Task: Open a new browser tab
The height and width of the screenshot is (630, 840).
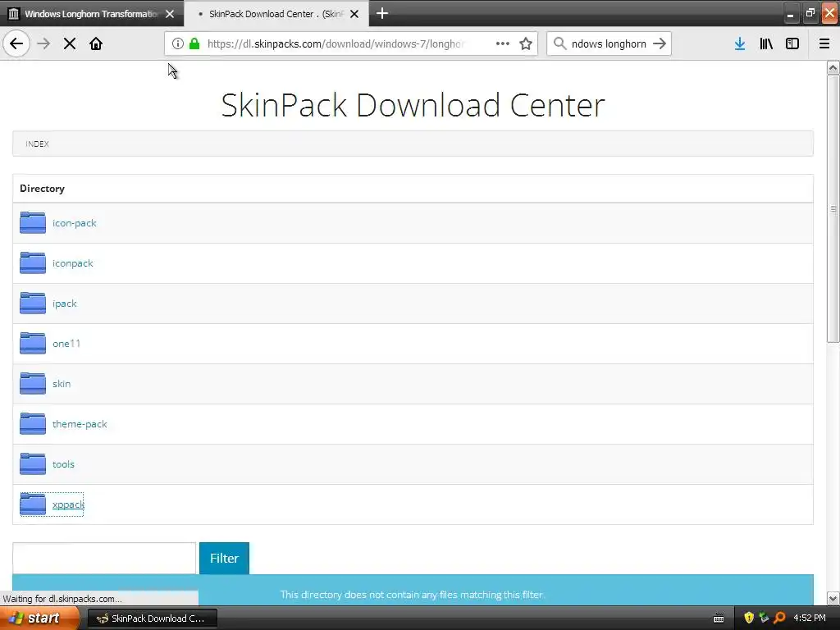Action: pos(382,13)
